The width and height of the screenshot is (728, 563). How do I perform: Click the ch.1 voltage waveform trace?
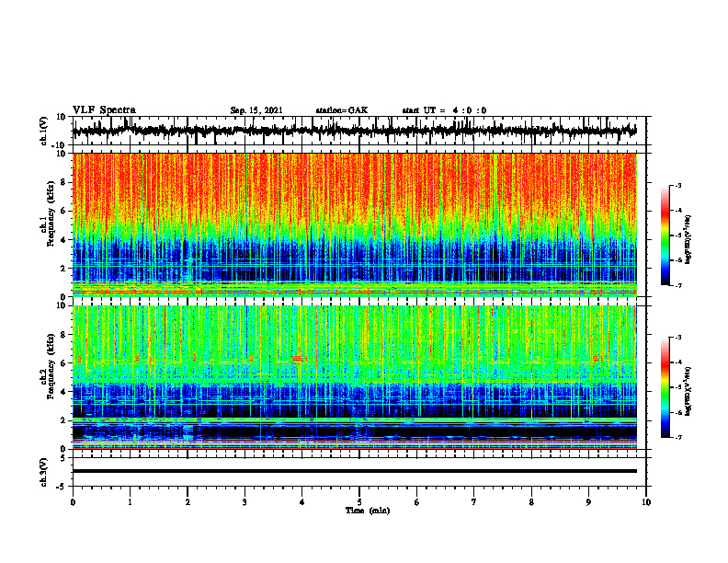(x=354, y=131)
